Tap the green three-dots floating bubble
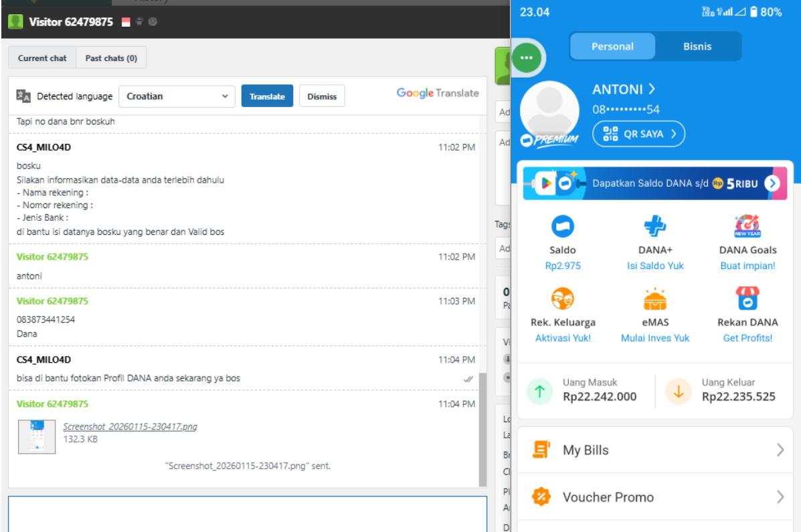The image size is (801, 532). tap(527, 58)
